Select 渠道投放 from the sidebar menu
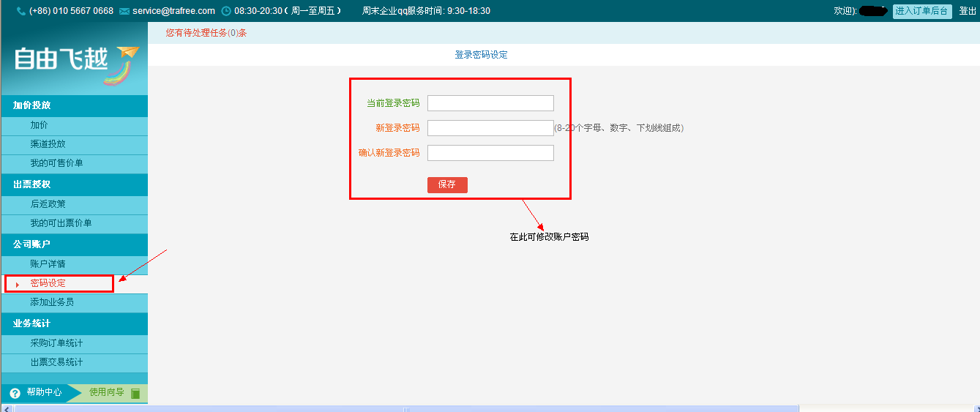980x412 pixels. point(48,144)
